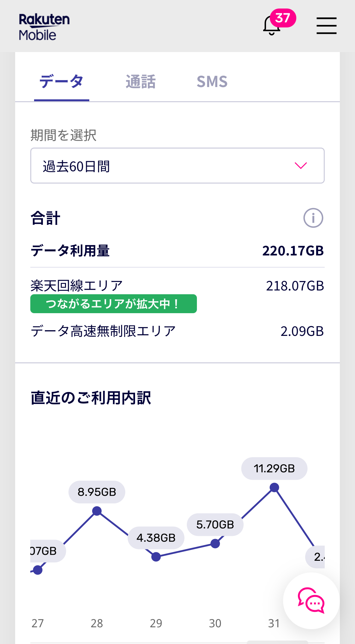Click the pink chevron in period selector
This screenshot has height=644, width=355.
300,166
